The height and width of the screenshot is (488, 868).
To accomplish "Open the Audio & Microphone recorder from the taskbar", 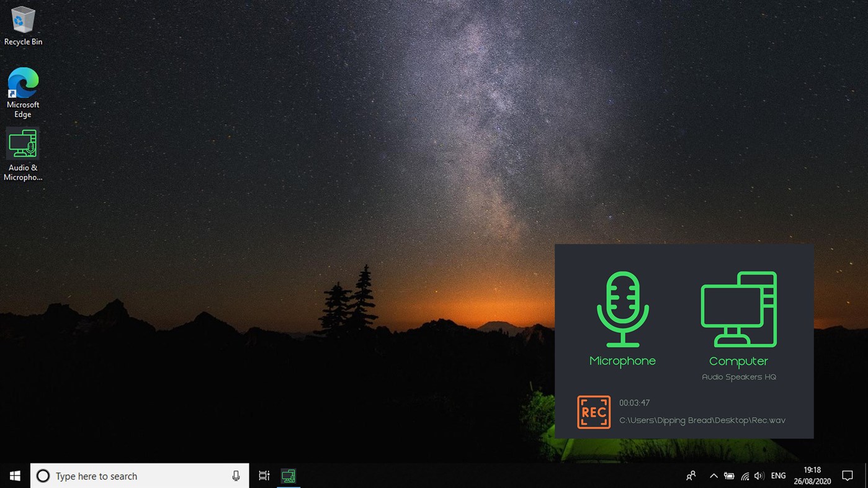I will tap(288, 476).
